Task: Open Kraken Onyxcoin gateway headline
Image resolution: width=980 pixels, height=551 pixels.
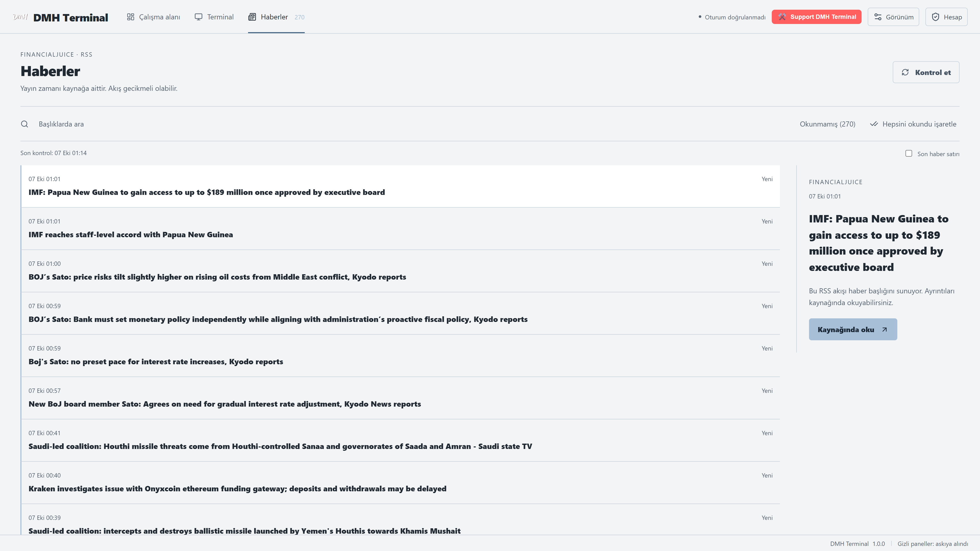Action: point(400,483)
